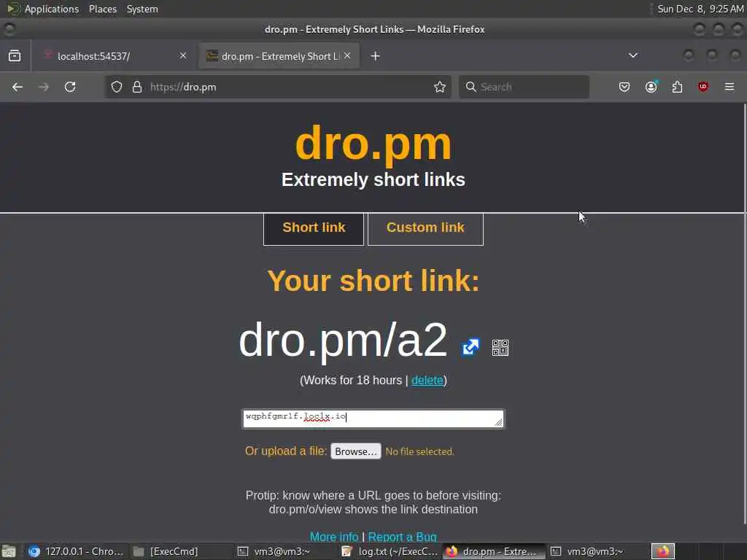
Task: Open the More info link
Action: point(334,537)
